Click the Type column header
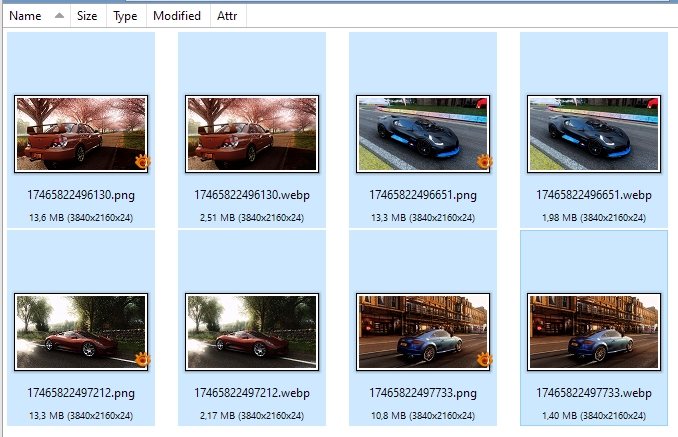The height and width of the screenshot is (437, 678). coord(126,16)
